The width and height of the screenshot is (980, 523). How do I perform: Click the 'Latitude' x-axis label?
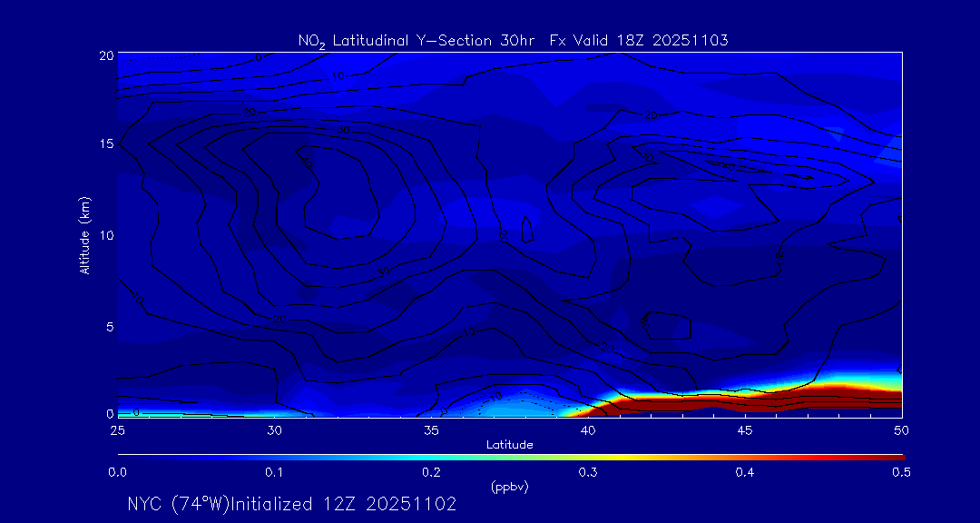(x=509, y=444)
